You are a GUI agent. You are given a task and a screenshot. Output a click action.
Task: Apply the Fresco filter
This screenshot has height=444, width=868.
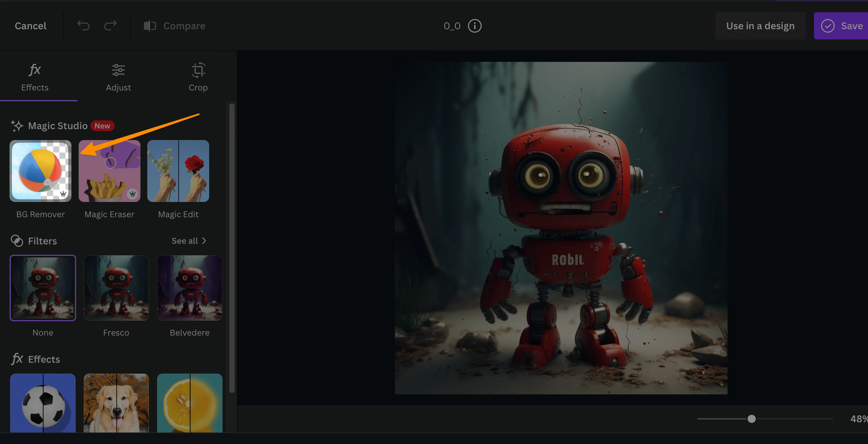[x=116, y=288]
